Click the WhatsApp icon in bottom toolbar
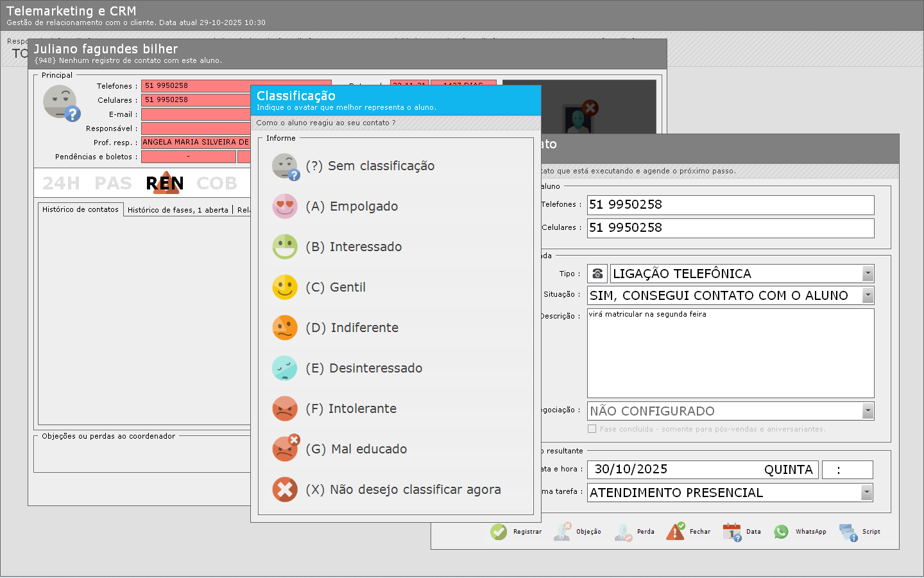 [781, 532]
